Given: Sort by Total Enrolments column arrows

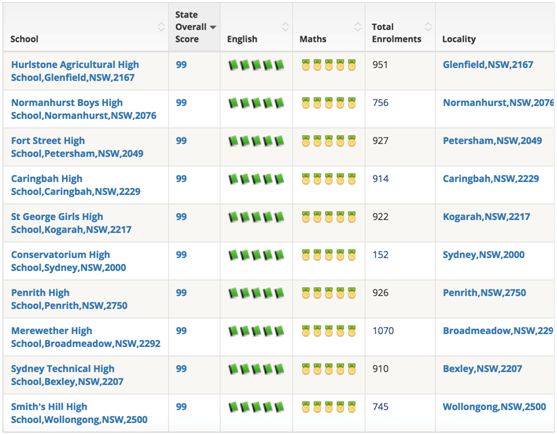Looking at the screenshot, I should (428, 27).
